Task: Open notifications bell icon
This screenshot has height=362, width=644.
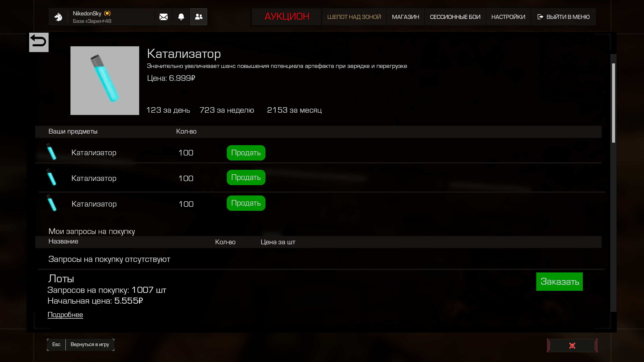Action: (x=181, y=17)
